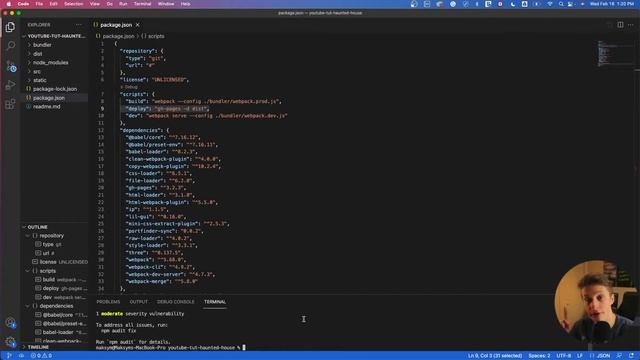Click the Apple menu icon

click(x=9, y=4)
